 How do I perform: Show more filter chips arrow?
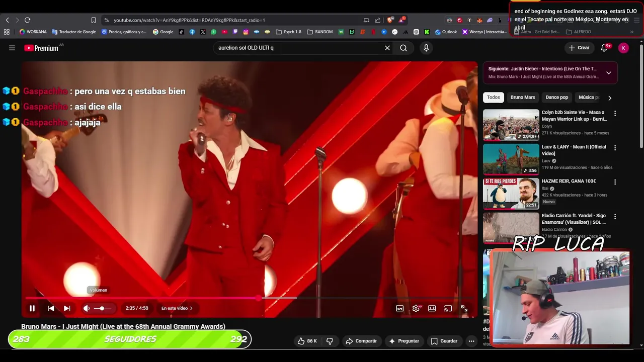tap(610, 98)
